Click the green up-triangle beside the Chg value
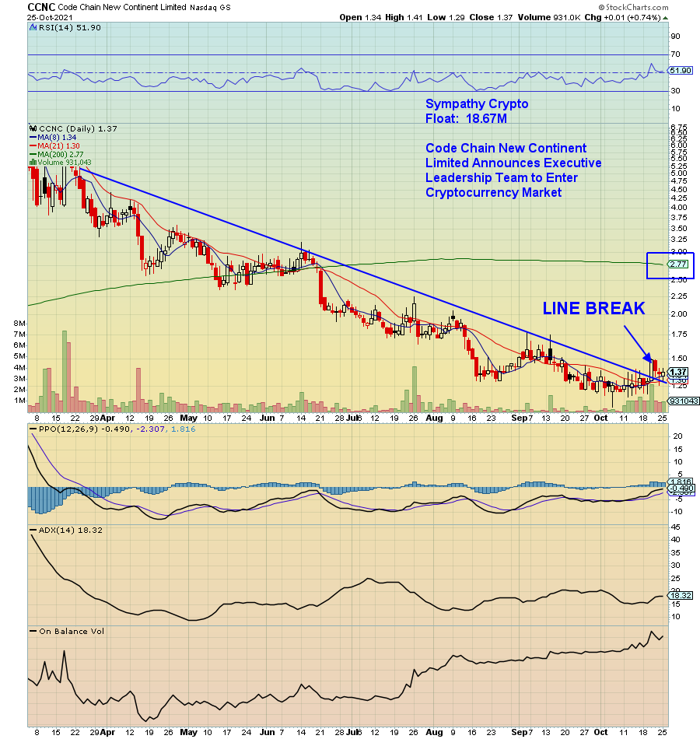 [x=665, y=18]
